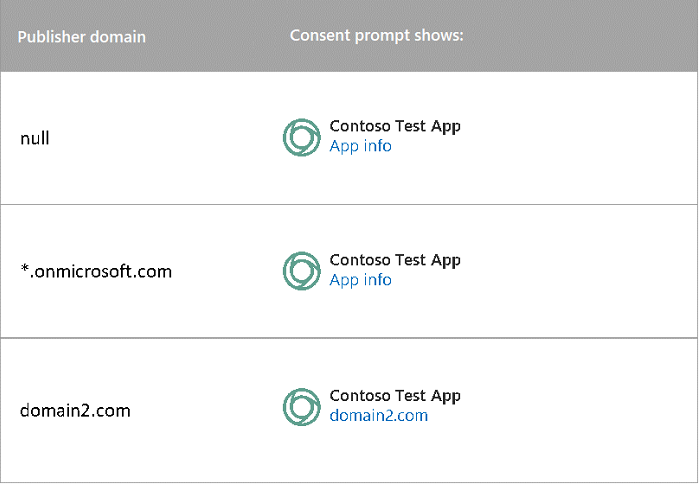Click the Consent prompt shows column header

point(375,36)
